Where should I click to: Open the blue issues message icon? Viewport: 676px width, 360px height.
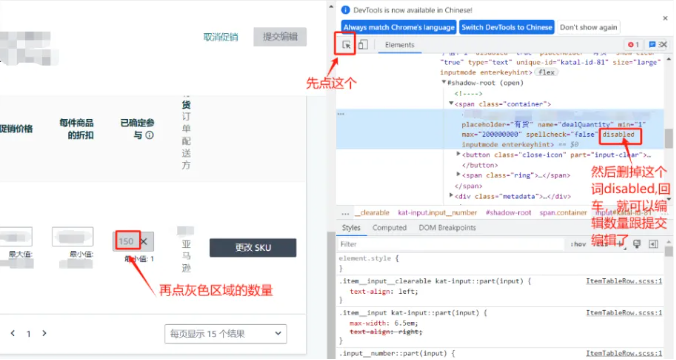(x=652, y=45)
